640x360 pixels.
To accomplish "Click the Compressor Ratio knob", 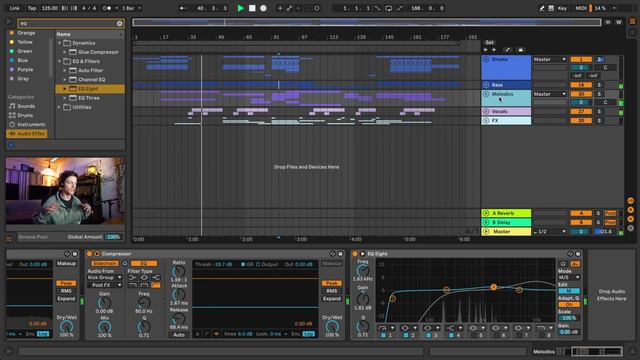I will coord(178,271).
